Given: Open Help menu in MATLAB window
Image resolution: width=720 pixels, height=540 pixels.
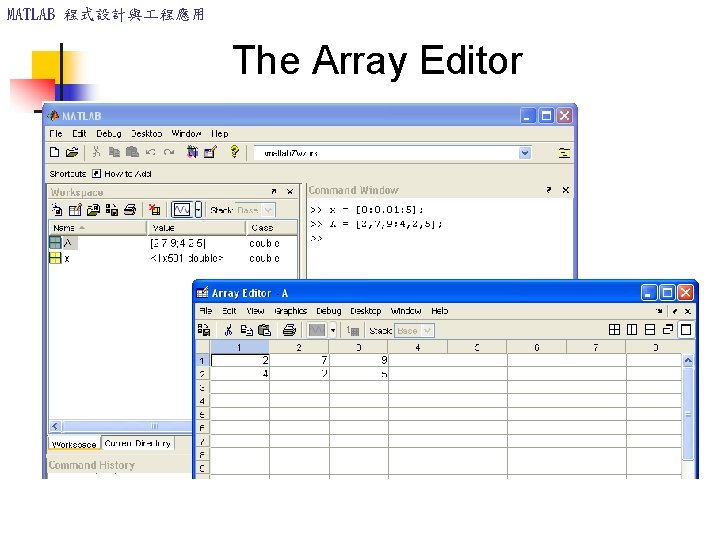Looking at the screenshot, I should coord(219,134).
